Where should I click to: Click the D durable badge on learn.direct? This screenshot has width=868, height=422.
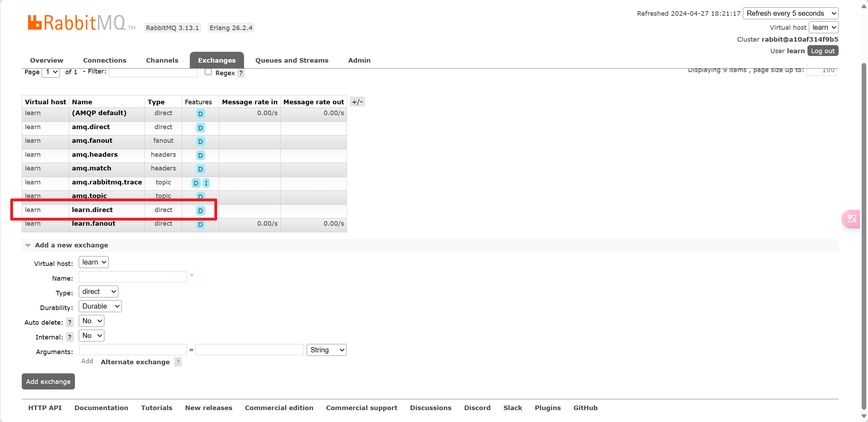(x=200, y=211)
